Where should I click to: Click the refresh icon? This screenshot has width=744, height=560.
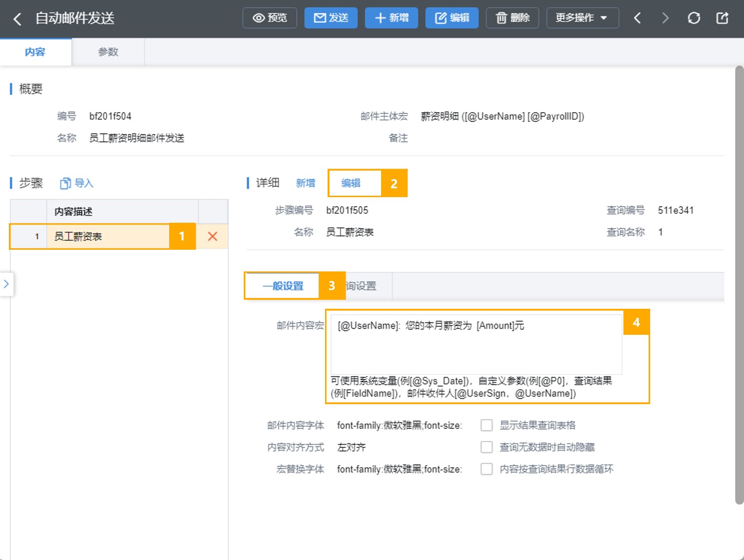click(x=694, y=18)
